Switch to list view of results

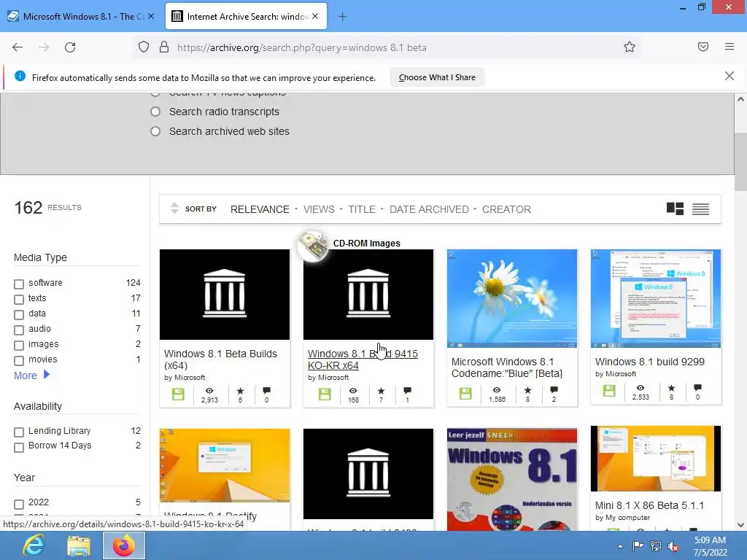(x=700, y=209)
